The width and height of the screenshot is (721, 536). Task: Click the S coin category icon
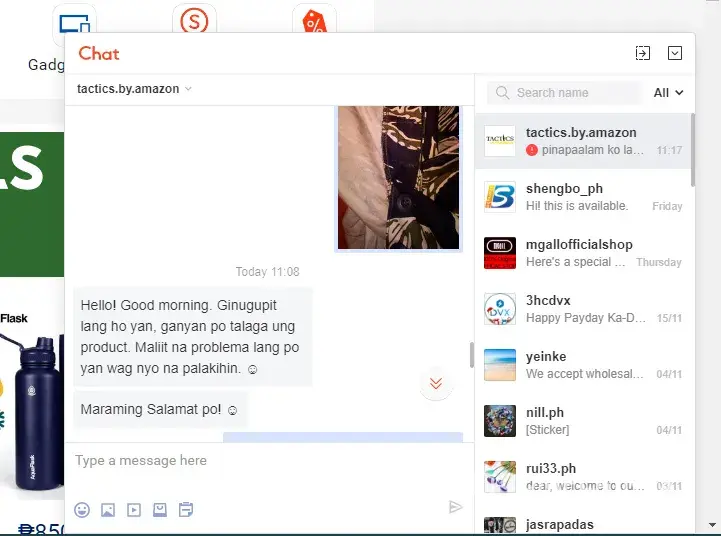[x=194, y=20]
